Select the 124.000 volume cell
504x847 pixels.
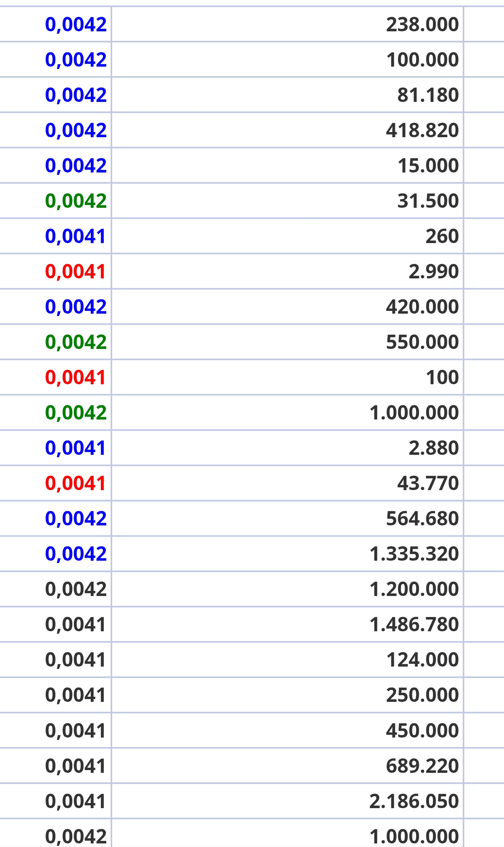click(x=287, y=659)
